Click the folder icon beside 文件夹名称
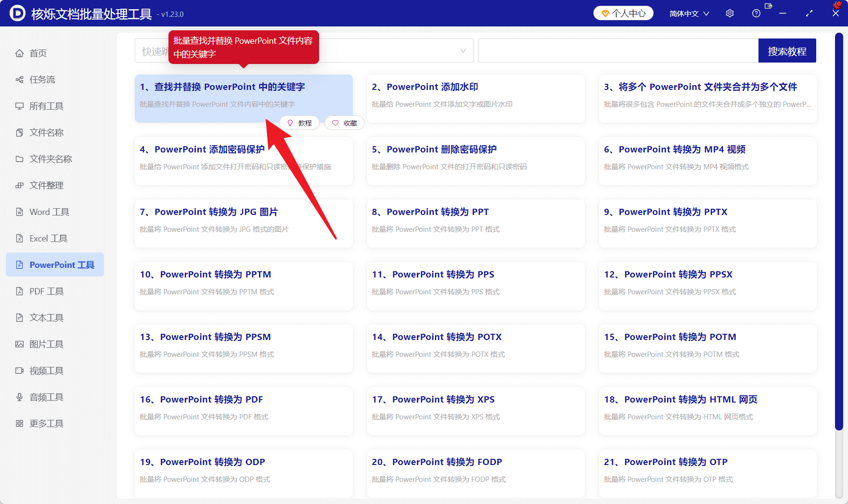The width and height of the screenshot is (848, 504). tap(19, 159)
